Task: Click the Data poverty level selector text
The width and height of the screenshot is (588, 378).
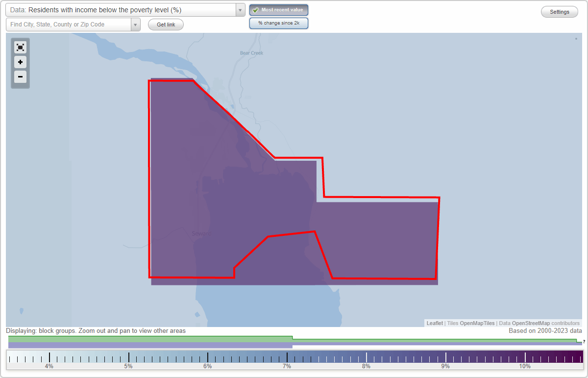Action: coord(105,10)
